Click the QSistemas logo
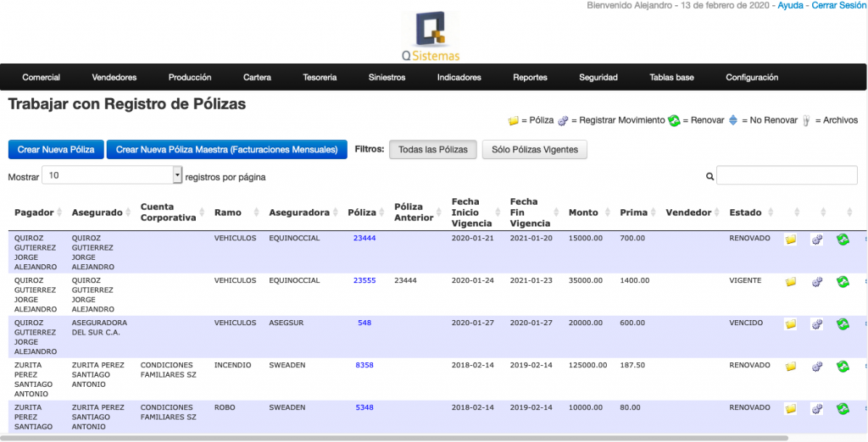 coord(431,36)
